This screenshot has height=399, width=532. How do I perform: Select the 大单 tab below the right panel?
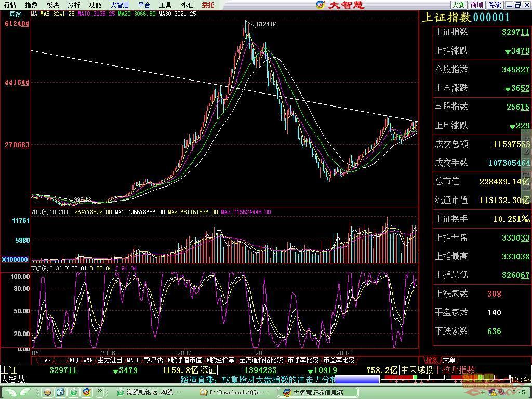(x=449, y=360)
